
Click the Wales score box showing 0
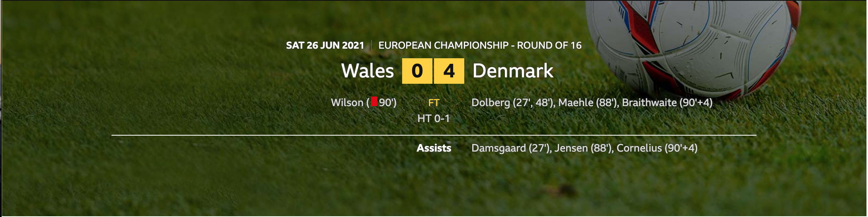(x=417, y=71)
